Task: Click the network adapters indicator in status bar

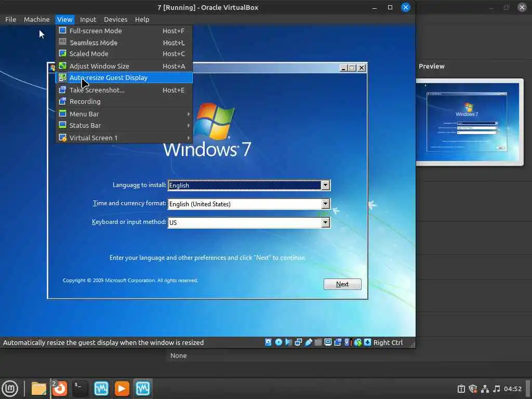Action: (298, 342)
